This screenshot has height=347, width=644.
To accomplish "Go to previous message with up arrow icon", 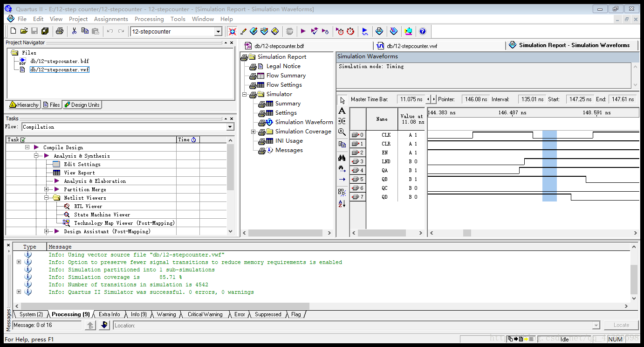I will point(91,325).
